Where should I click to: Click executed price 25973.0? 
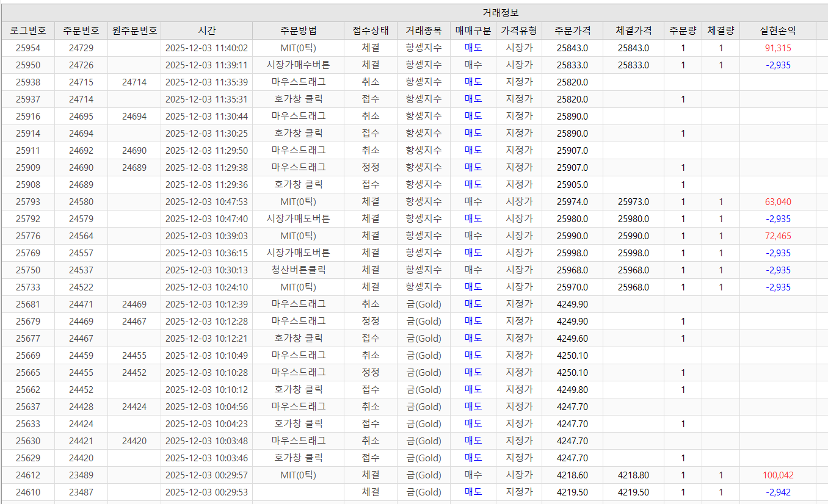633,201
